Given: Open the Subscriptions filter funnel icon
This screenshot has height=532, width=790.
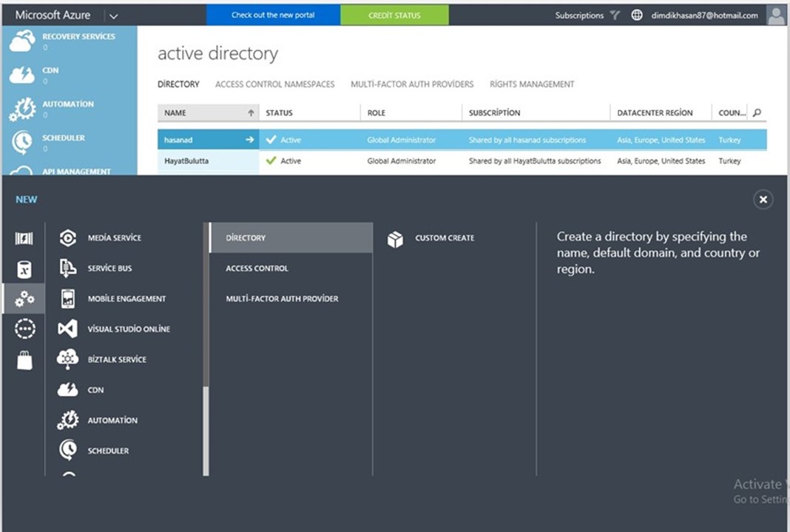Looking at the screenshot, I should (x=615, y=15).
